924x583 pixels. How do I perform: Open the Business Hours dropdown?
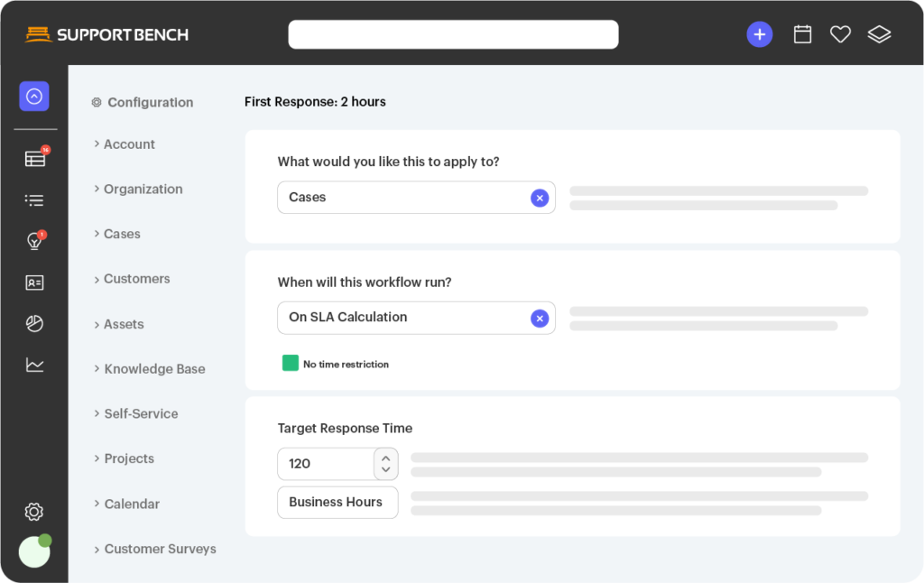337,503
